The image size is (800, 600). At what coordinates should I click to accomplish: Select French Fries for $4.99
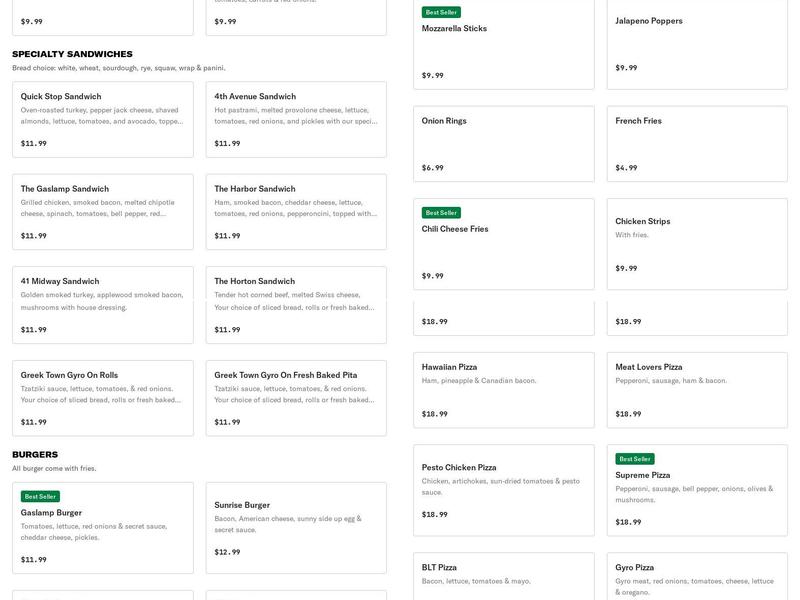pyautogui.click(x=697, y=144)
